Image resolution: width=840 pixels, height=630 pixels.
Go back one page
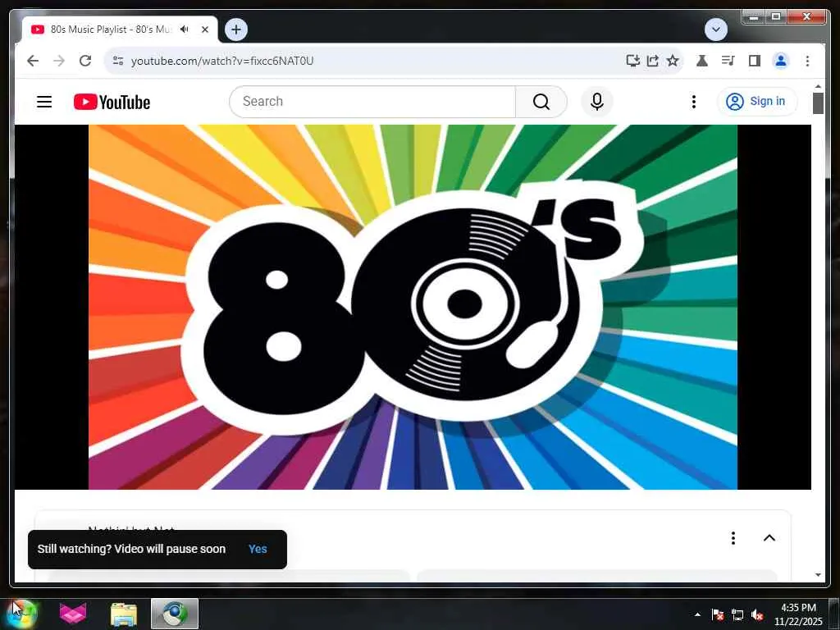[33, 61]
